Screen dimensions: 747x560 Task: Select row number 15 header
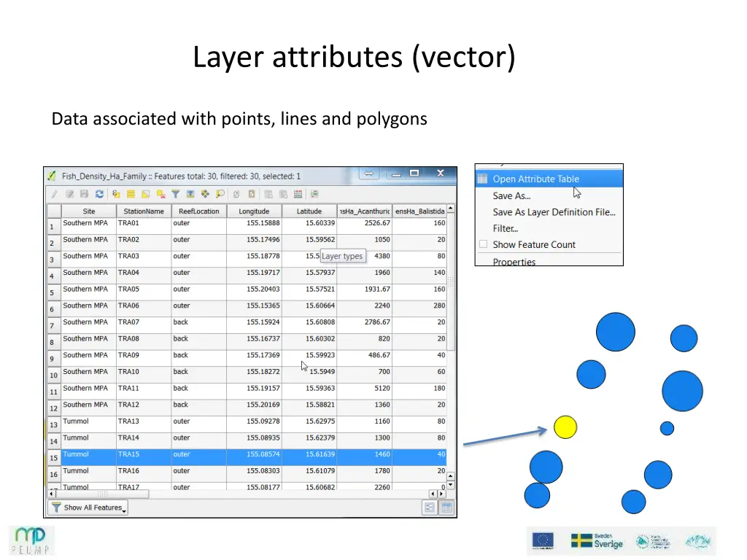[54, 458]
